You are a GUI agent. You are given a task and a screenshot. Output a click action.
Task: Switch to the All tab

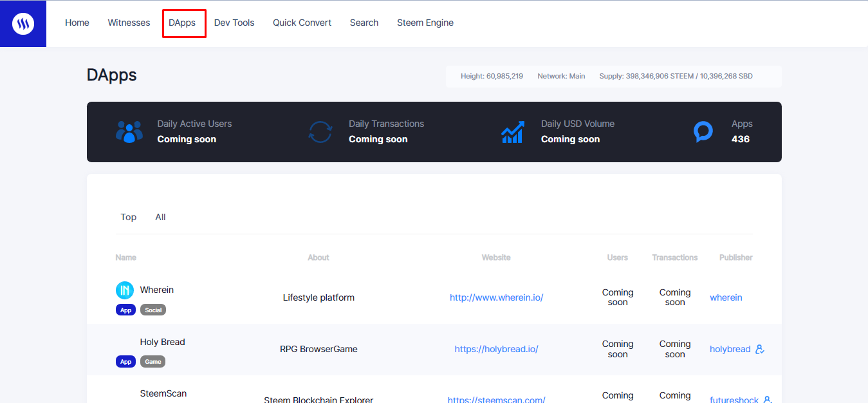[x=160, y=217]
